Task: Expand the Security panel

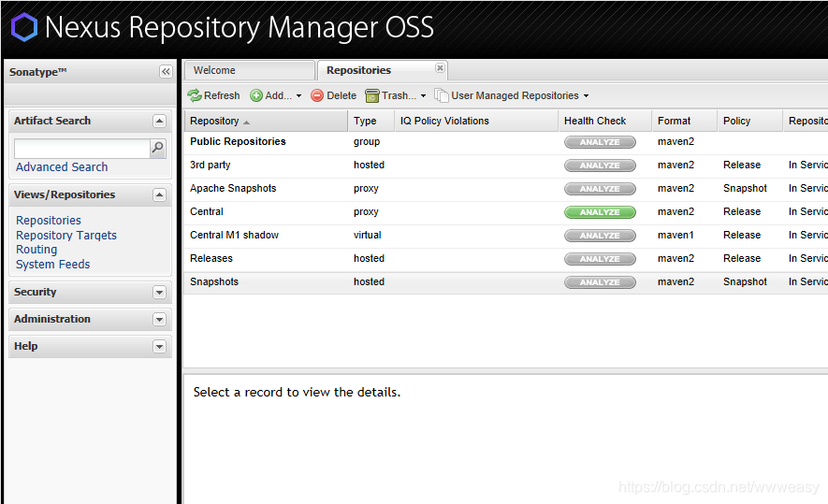Action: coord(159,293)
